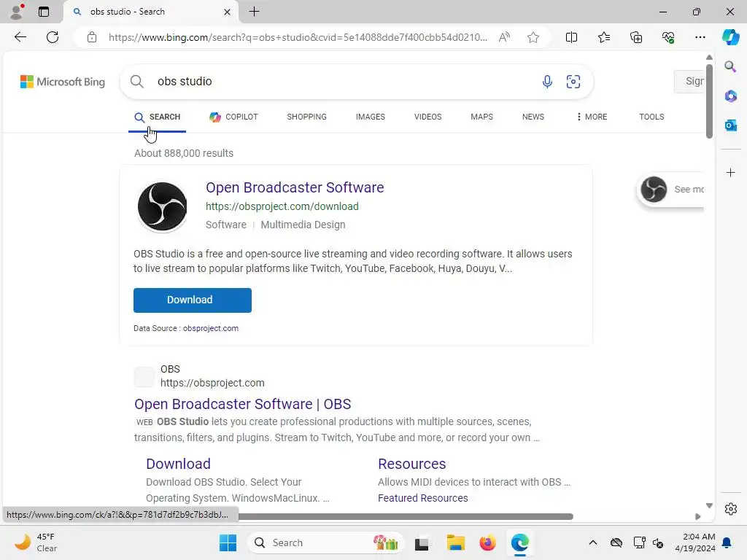This screenshot has height=560, width=747.
Task: Click the taskbar Search box
Action: (326, 542)
